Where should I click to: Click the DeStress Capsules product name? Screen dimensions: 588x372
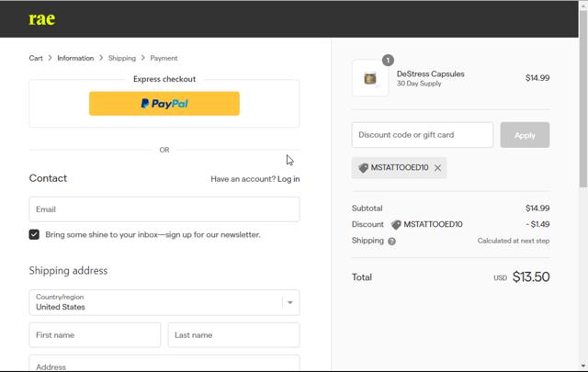click(x=431, y=73)
